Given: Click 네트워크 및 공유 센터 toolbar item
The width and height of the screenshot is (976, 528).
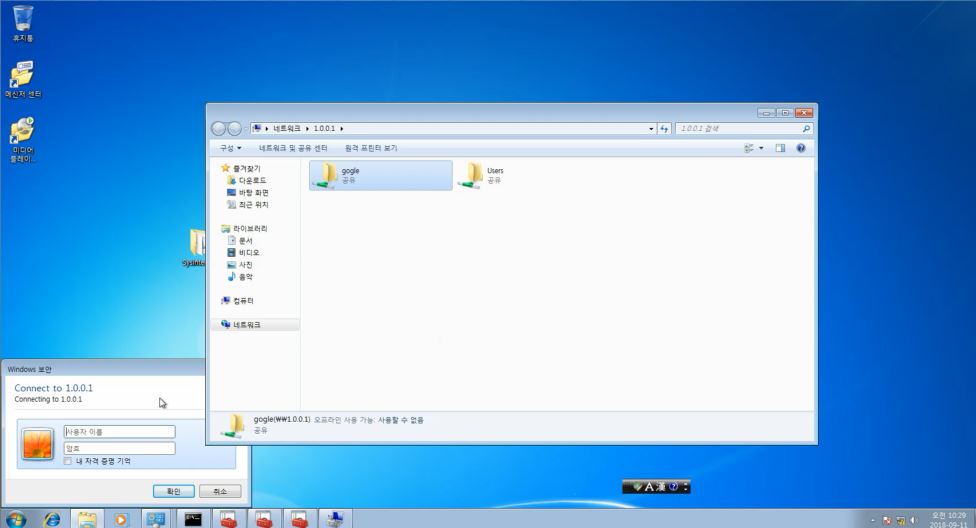Looking at the screenshot, I should [293, 148].
